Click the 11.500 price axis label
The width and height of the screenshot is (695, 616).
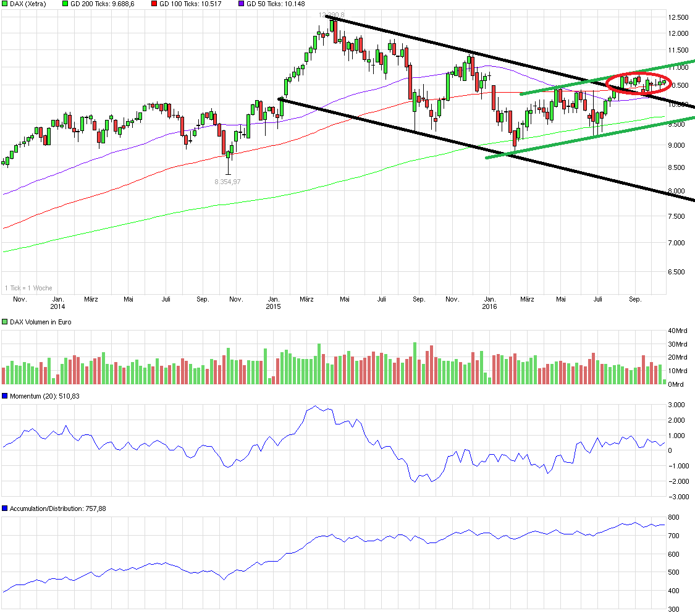coord(678,50)
